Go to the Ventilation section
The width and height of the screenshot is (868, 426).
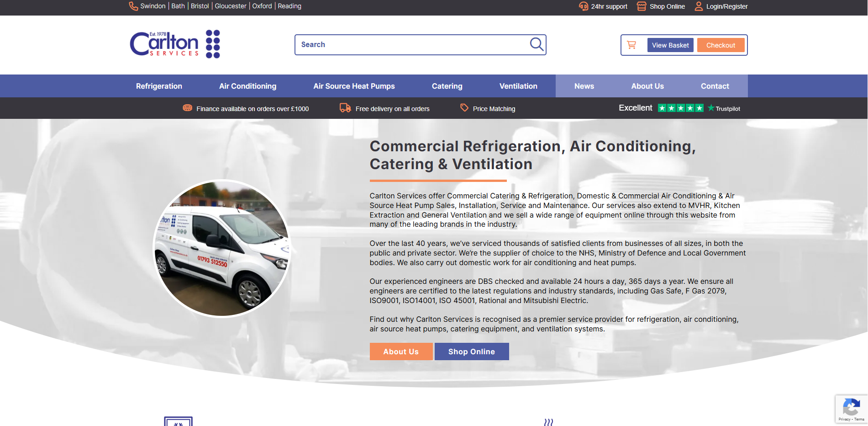point(518,86)
